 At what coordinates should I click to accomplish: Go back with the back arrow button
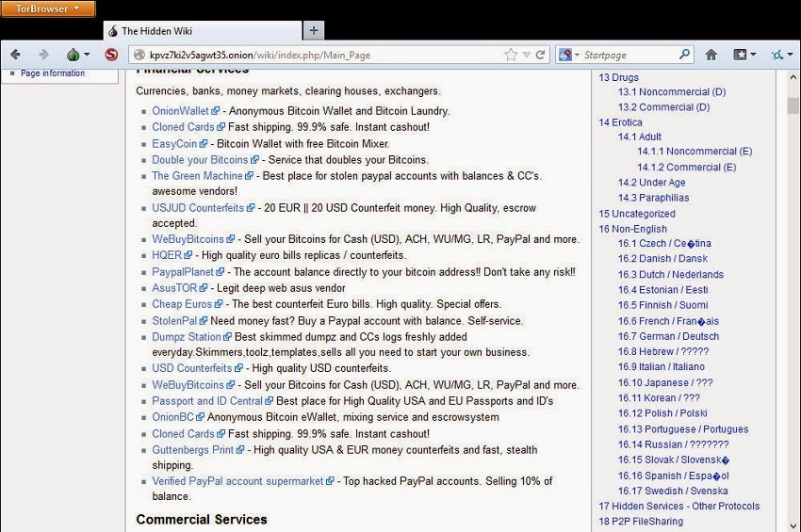(15, 55)
